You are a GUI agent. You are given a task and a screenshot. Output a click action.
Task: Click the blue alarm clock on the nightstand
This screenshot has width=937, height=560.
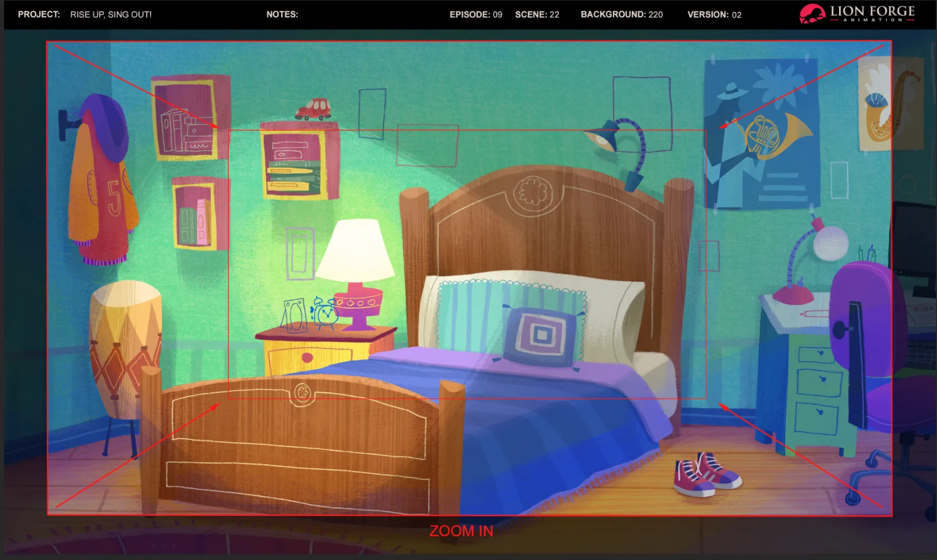[x=325, y=313]
